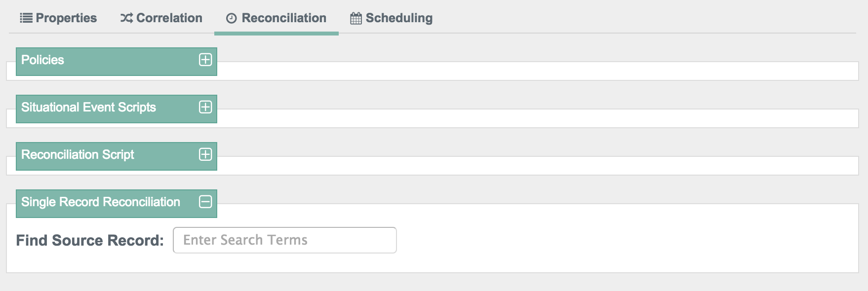Click the shuffle icon beside Correlation
The image size is (868, 291).
[x=126, y=18]
